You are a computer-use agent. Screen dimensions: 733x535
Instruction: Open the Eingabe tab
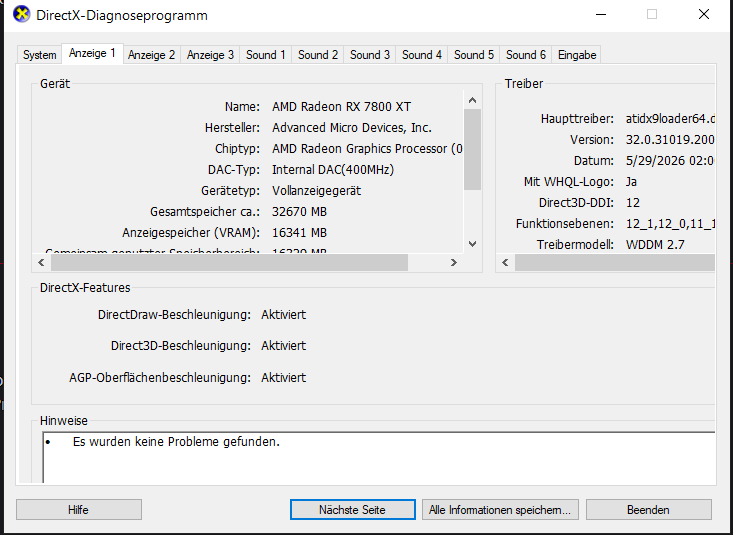(577, 55)
